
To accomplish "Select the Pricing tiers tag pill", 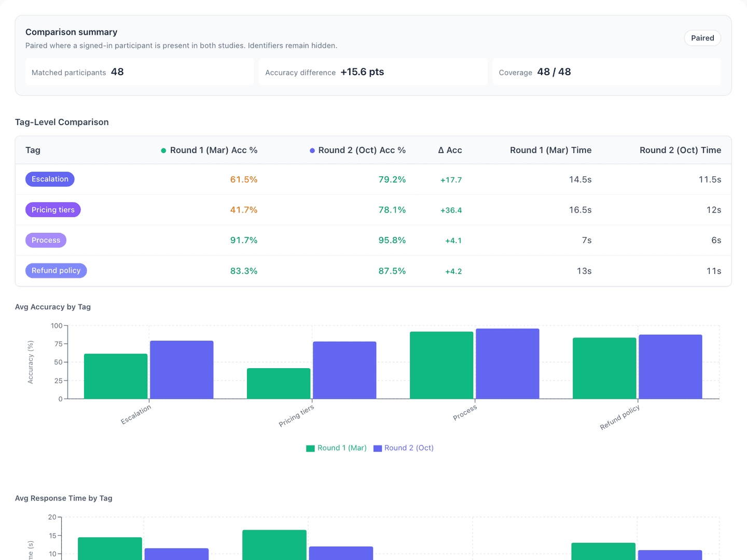I will coord(53,210).
